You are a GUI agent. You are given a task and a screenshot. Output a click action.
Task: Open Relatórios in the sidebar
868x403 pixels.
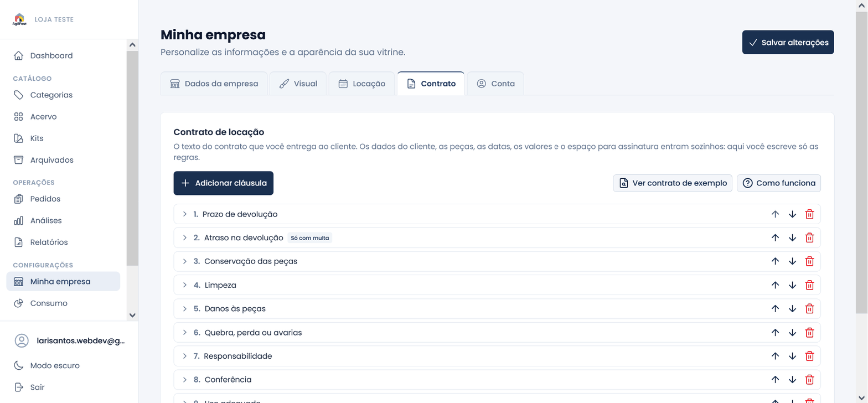coord(63,242)
